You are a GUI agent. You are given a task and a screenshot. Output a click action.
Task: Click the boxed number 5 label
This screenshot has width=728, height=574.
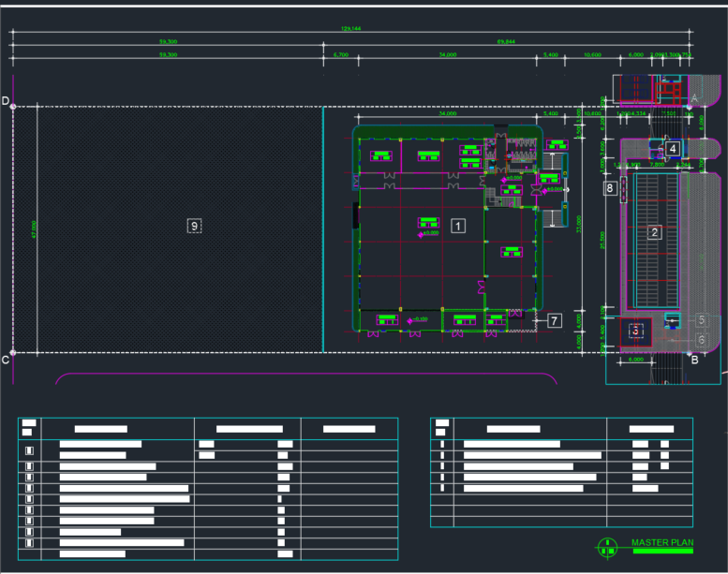pyautogui.click(x=701, y=319)
